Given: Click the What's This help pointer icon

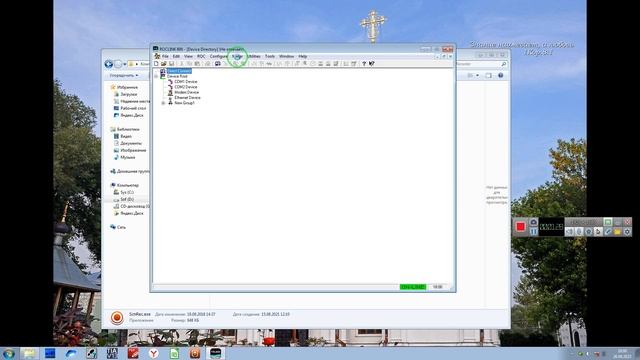Looking at the screenshot, I should pos(372,64).
